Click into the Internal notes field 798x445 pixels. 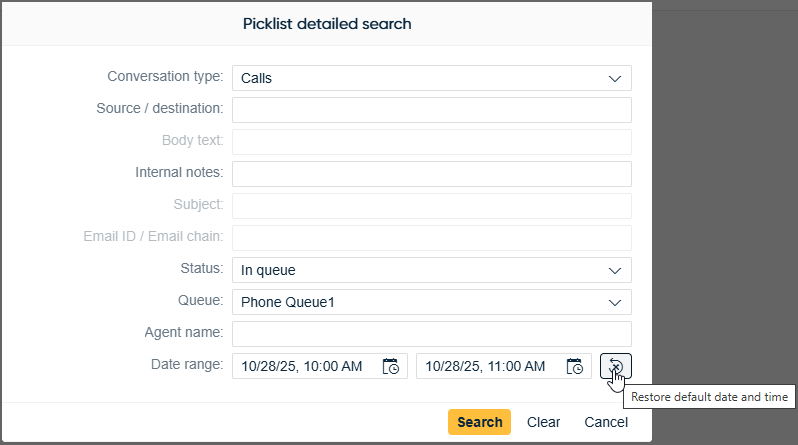pyautogui.click(x=431, y=174)
